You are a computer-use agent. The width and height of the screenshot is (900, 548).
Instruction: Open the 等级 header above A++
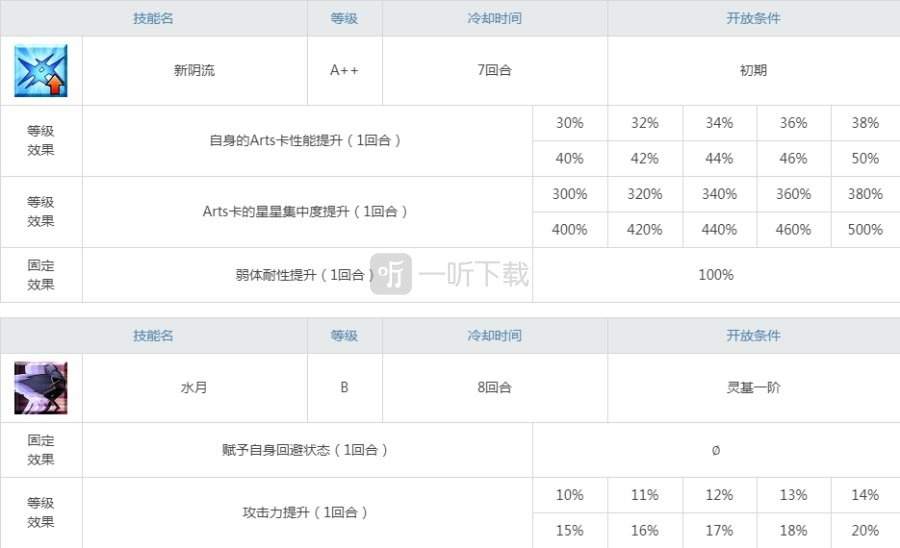click(344, 18)
